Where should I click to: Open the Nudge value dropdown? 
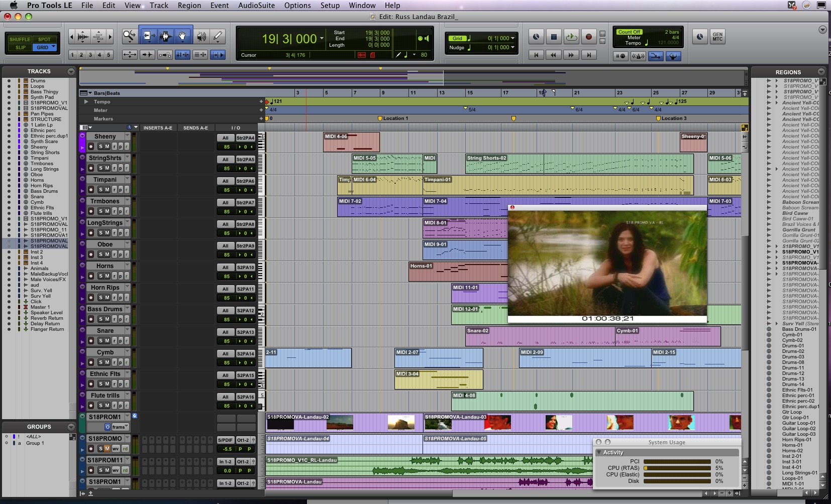(512, 48)
